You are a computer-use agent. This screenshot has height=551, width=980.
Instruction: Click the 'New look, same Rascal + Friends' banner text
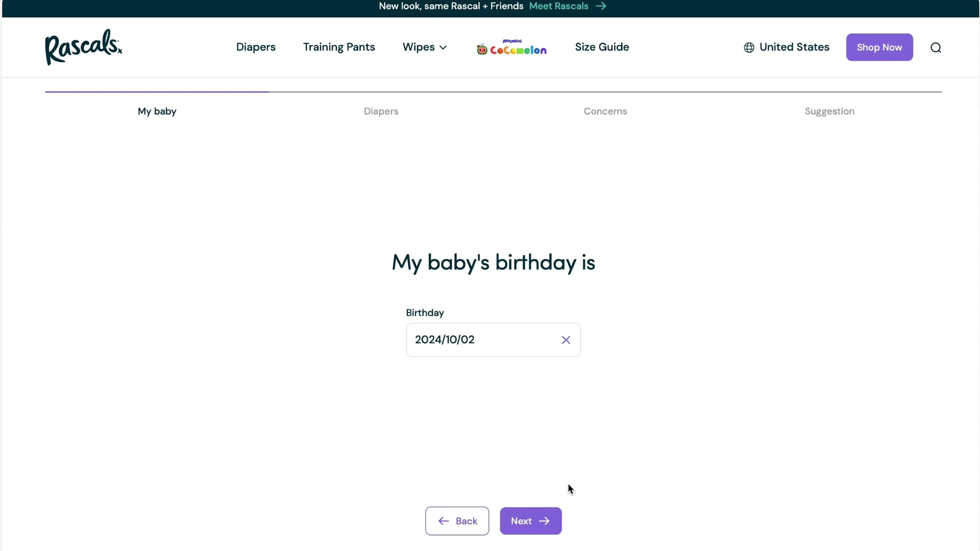(x=451, y=6)
